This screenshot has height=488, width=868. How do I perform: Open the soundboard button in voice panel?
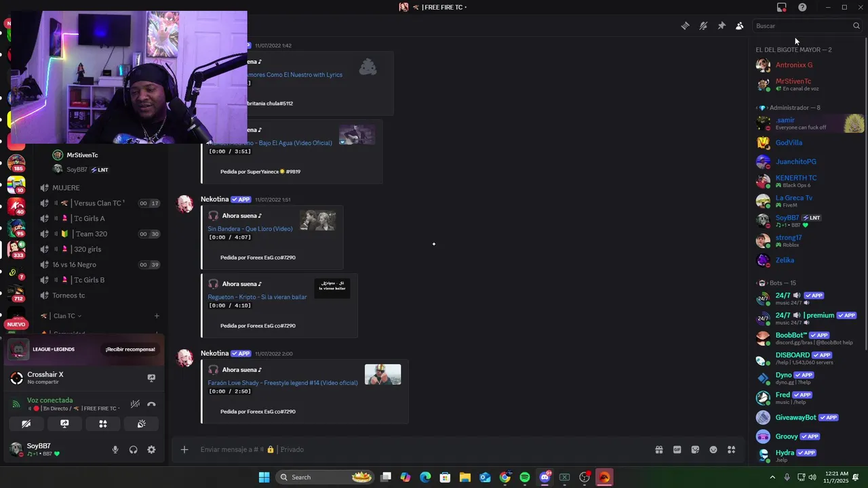[141, 424]
